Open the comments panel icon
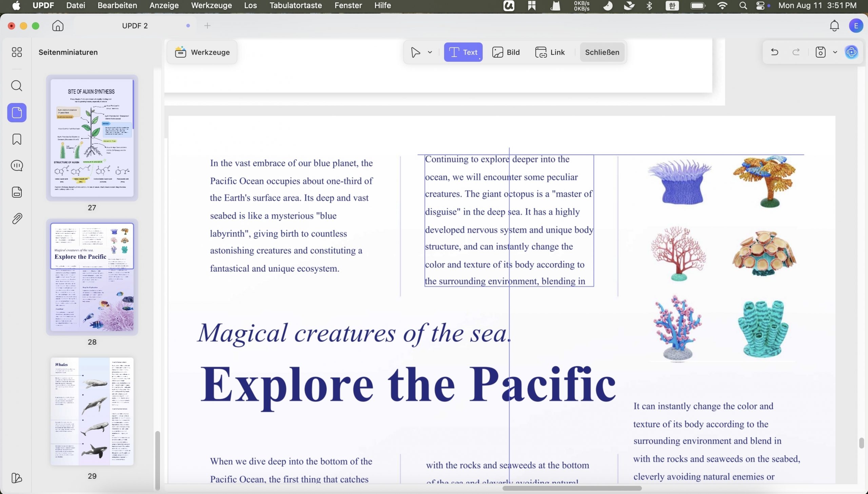 17,166
